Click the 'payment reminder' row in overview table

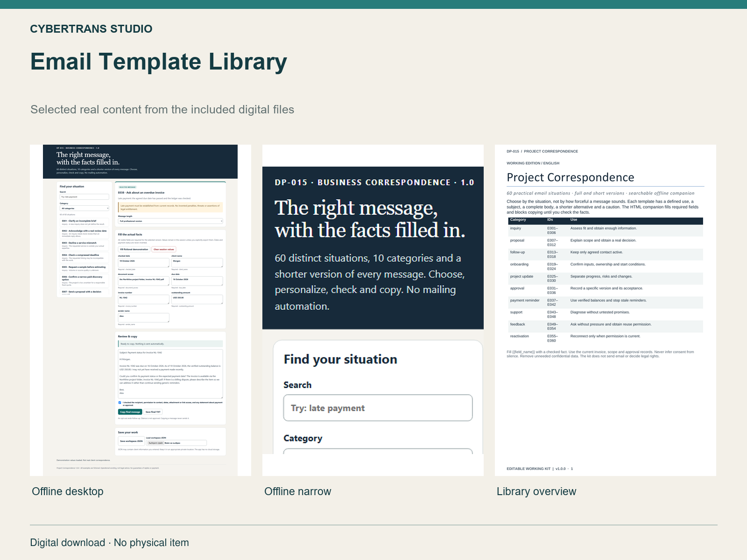(x=606, y=302)
